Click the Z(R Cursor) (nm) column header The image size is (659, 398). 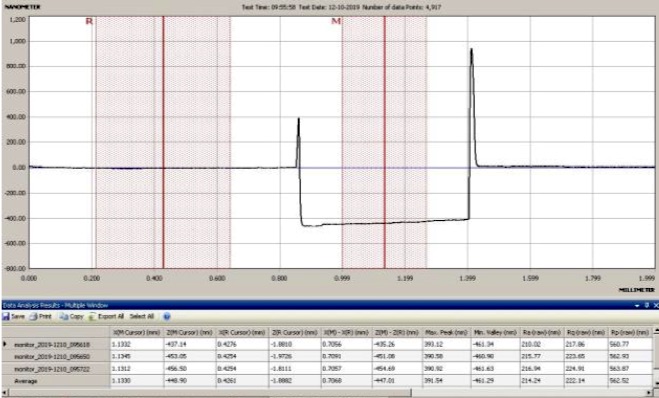[x=294, y=332]
